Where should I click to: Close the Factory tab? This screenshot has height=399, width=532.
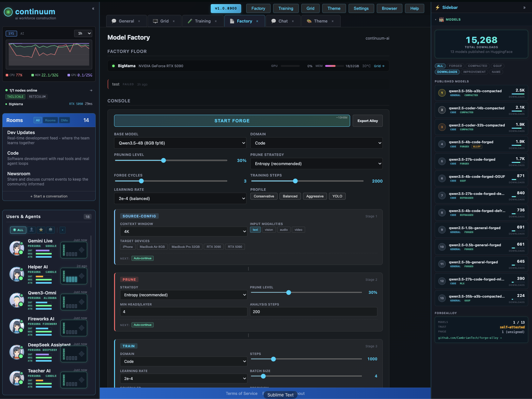click(x=257, y=21)
